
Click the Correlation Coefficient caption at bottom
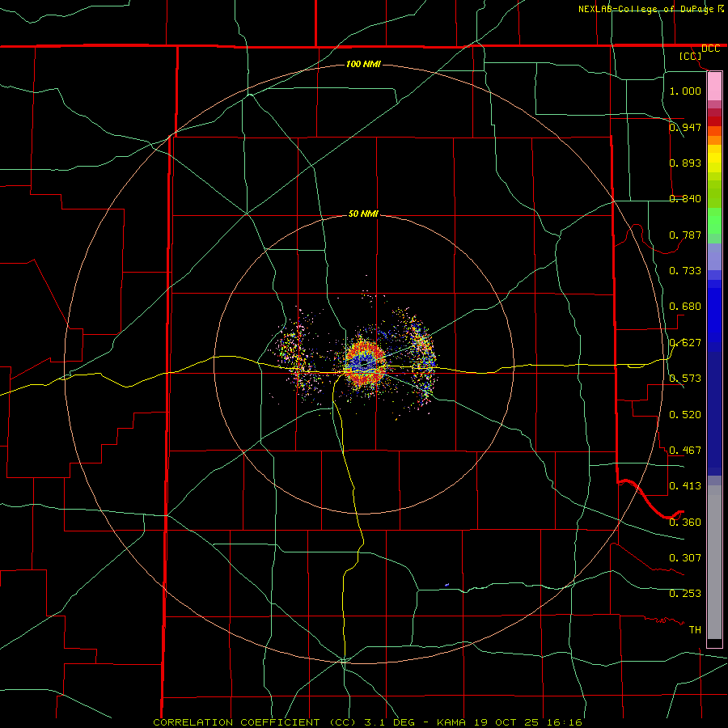367,722
